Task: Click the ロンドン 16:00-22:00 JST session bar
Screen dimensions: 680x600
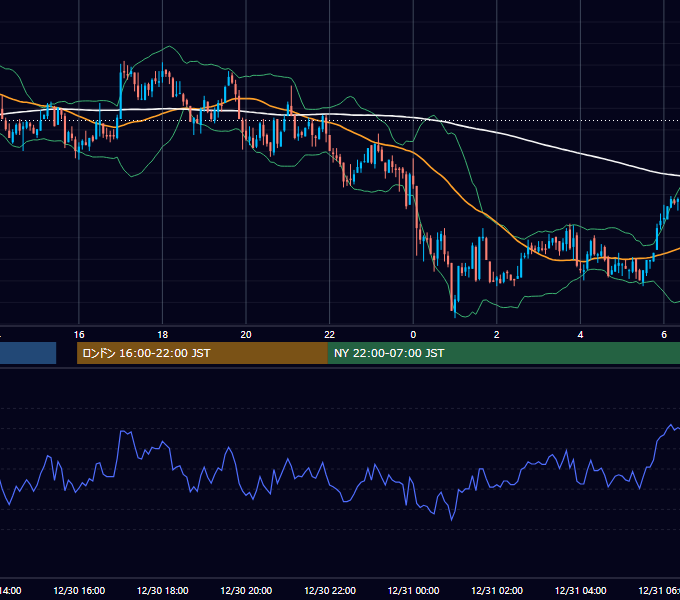Action: 202,353
